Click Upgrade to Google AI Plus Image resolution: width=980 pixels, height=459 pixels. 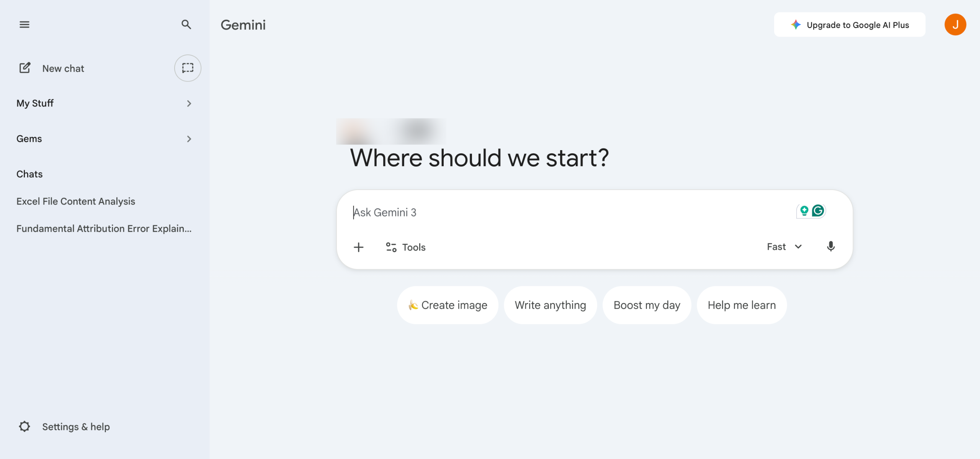pyautogui.click(x=849, y=25)
